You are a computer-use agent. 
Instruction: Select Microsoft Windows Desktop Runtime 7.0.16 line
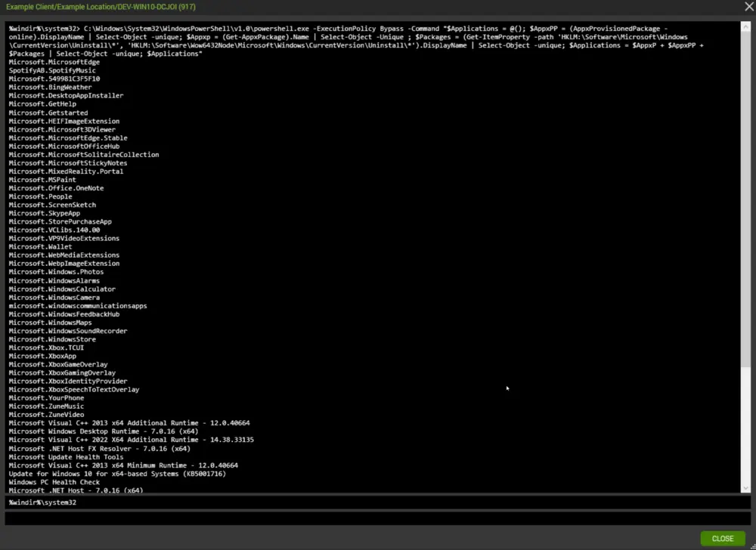[104, 431]
